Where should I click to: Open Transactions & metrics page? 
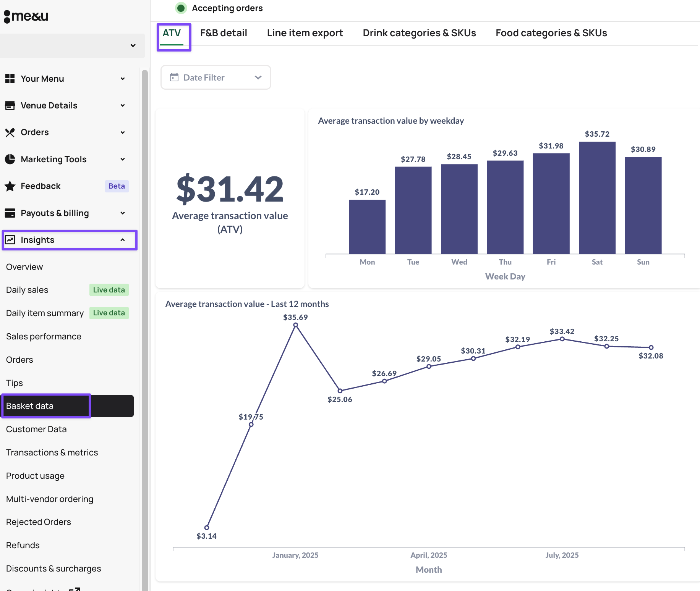click(52, 452)
